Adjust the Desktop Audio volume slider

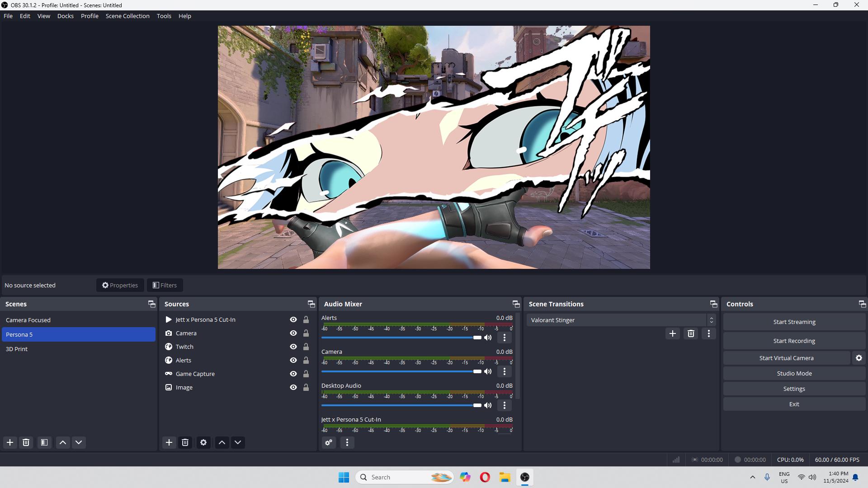pyautogui.click(x=476, y=405)
